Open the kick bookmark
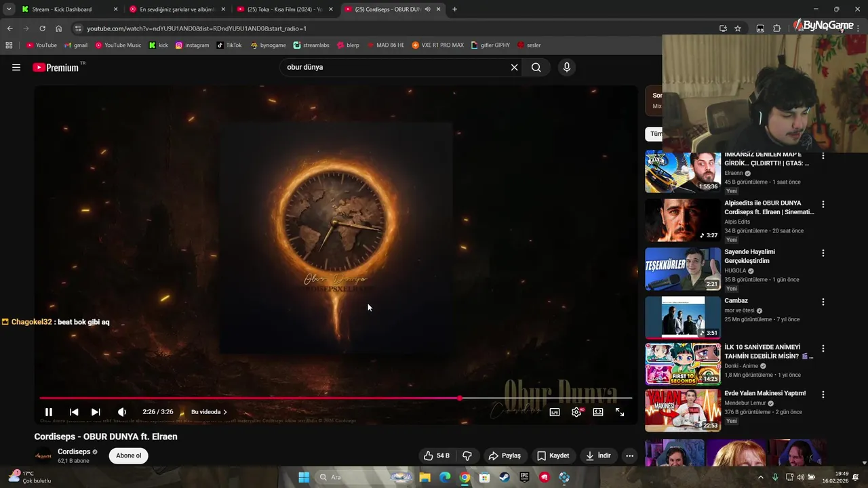 tap(158, 45)
